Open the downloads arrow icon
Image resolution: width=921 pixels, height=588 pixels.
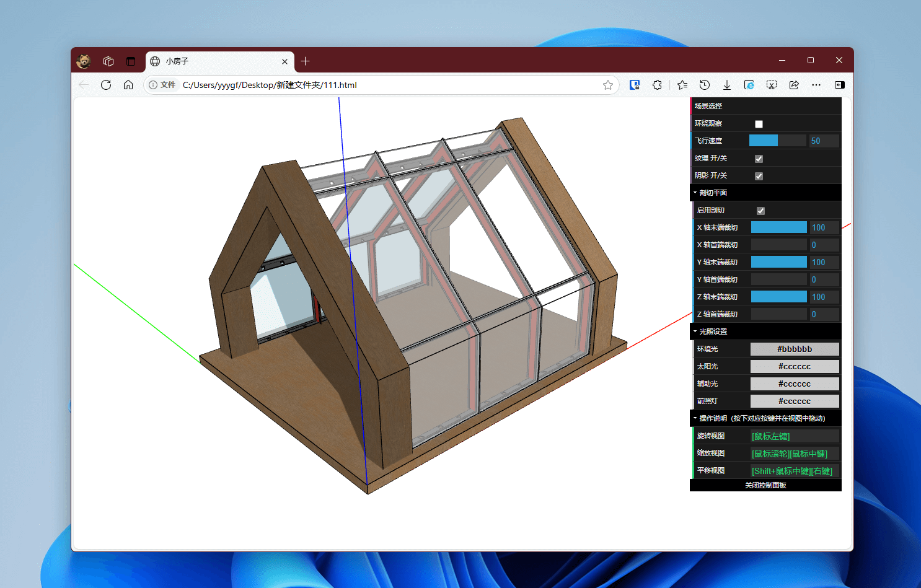coord(727,85)
